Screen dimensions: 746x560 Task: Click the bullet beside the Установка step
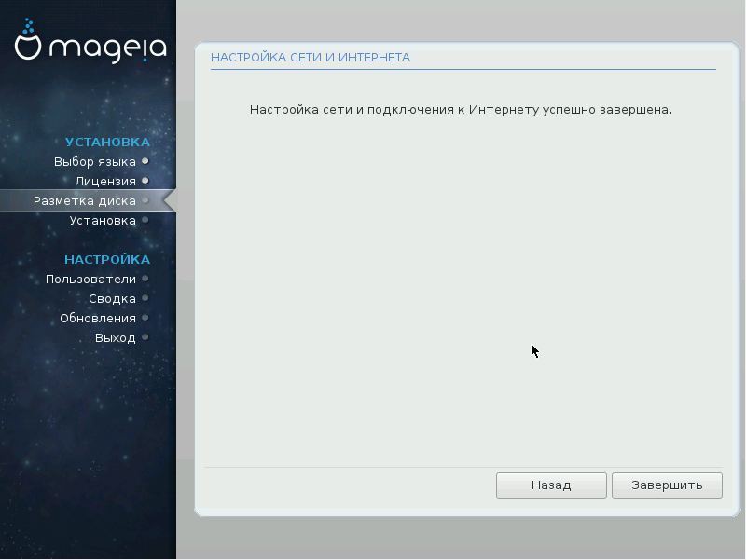click(145, 220)
